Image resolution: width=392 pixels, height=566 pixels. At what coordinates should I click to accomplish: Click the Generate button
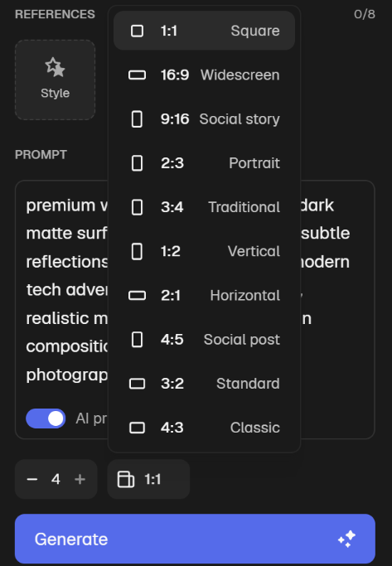[x=195, y=539]
